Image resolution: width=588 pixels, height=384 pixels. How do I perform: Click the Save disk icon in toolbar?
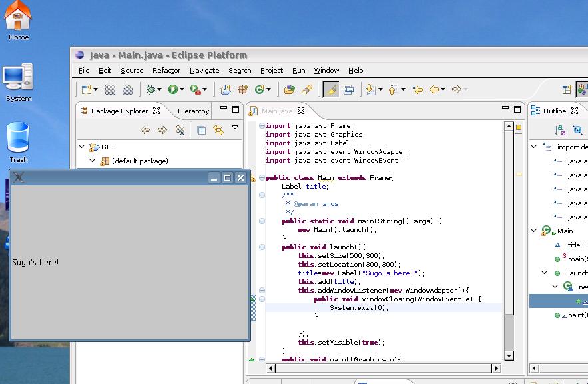110,89
